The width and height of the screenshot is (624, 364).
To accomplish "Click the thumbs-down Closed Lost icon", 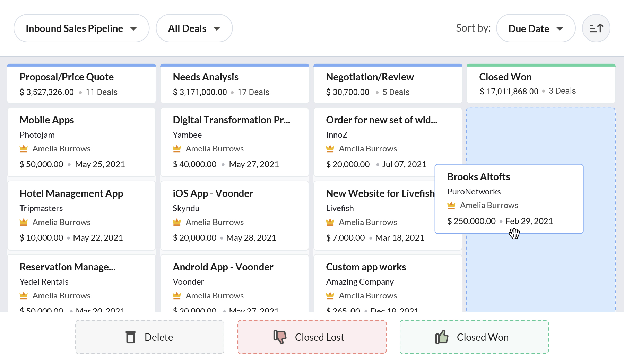I will (x=280, y=337).
